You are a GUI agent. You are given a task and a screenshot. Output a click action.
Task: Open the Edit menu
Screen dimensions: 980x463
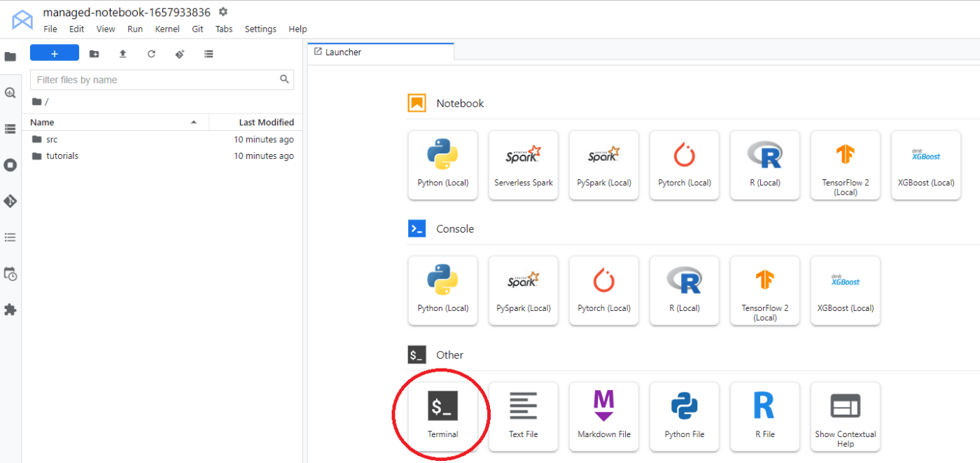point(76,29)
